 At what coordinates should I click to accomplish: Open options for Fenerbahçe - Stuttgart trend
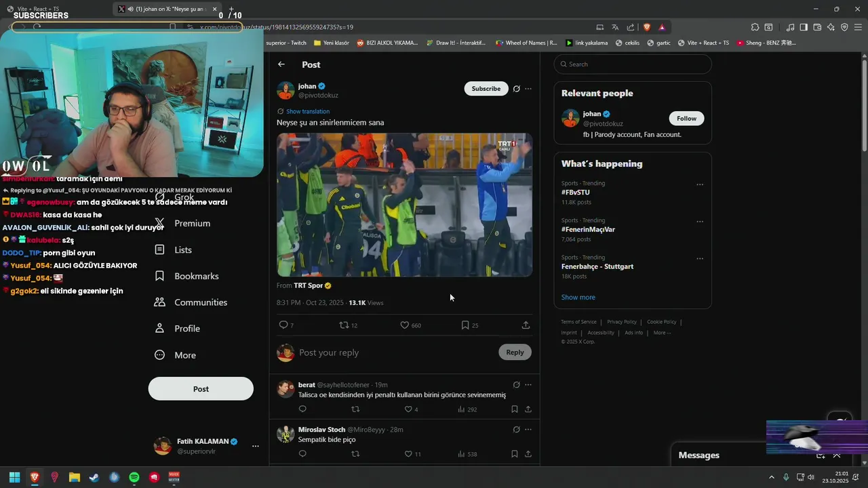[x=700, y=259]
